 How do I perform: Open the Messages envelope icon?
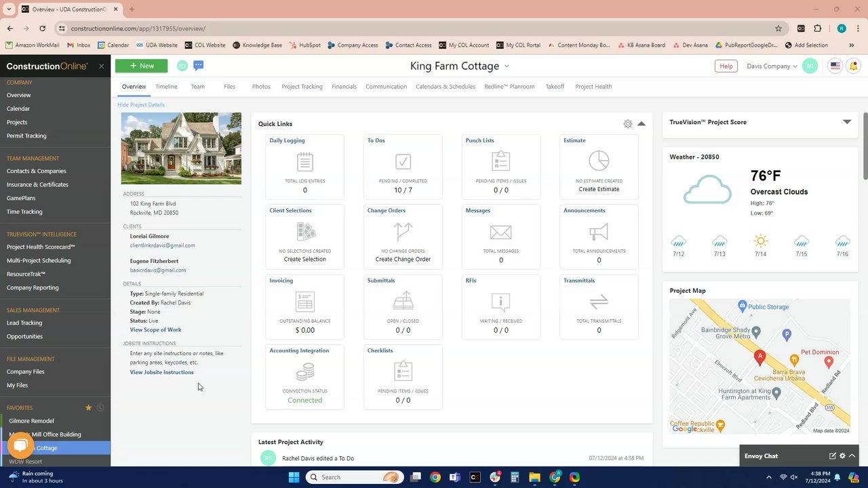coord(500,232)
